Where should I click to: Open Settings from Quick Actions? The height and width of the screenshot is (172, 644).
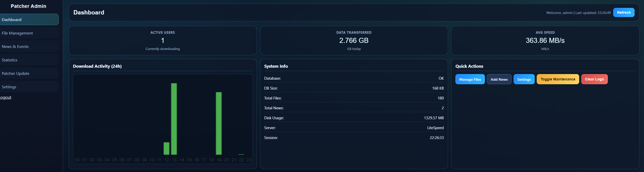click(524, 79)
